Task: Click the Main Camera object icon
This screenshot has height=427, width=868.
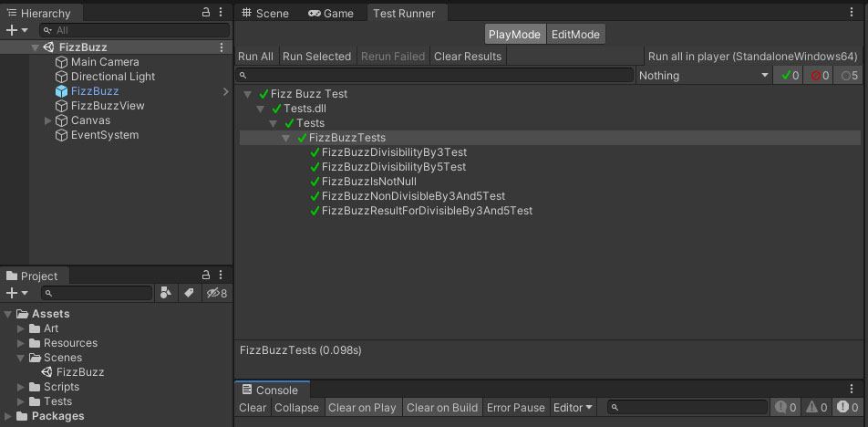Action: tap(62, 62)
